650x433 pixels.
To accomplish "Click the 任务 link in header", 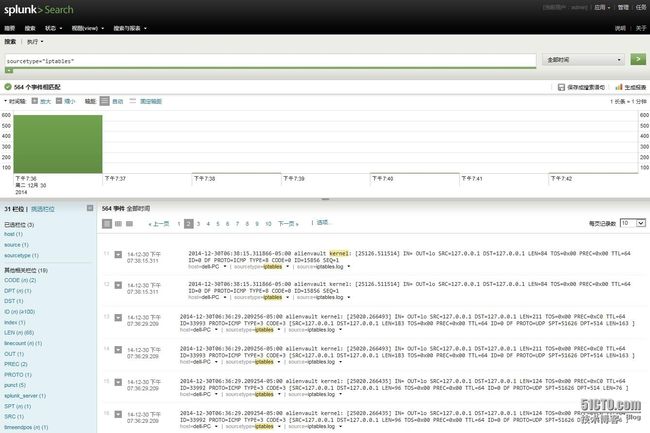I will tap(641, 7).
